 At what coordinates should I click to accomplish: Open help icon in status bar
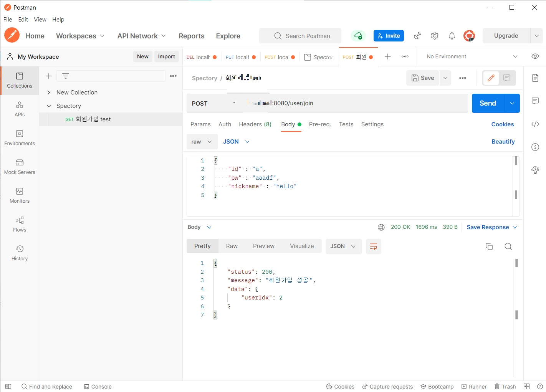540,387
